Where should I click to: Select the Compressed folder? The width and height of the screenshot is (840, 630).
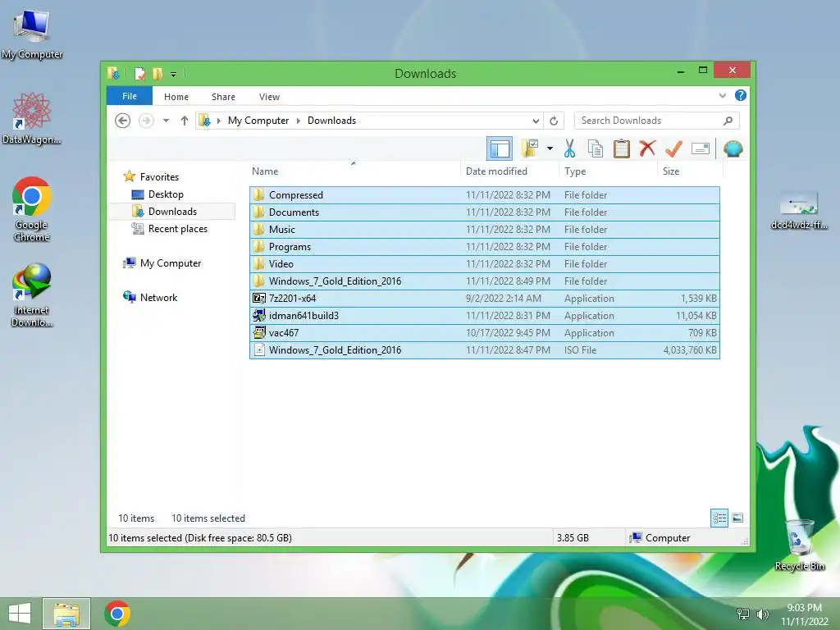(x=484, y=195)
